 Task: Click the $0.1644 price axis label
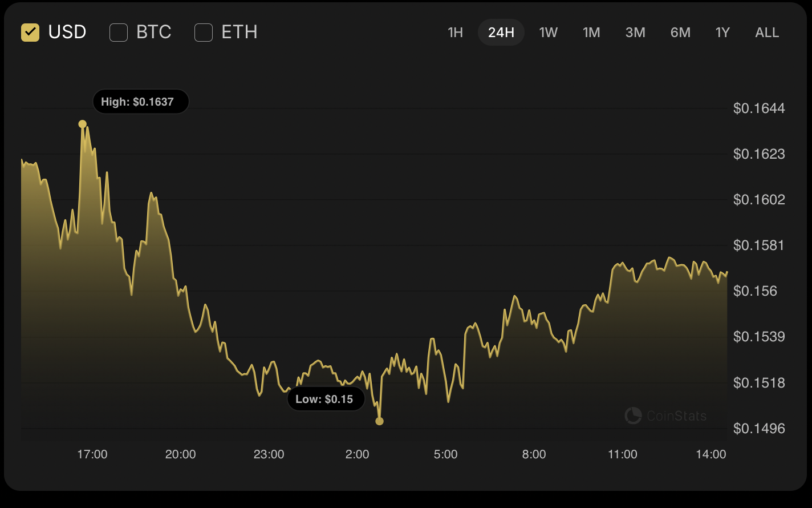[x=759, y=108]
